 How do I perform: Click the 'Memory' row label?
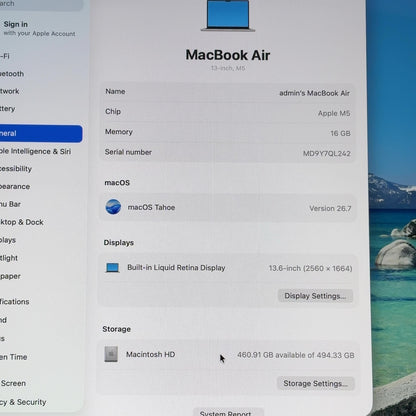point(119,132)
